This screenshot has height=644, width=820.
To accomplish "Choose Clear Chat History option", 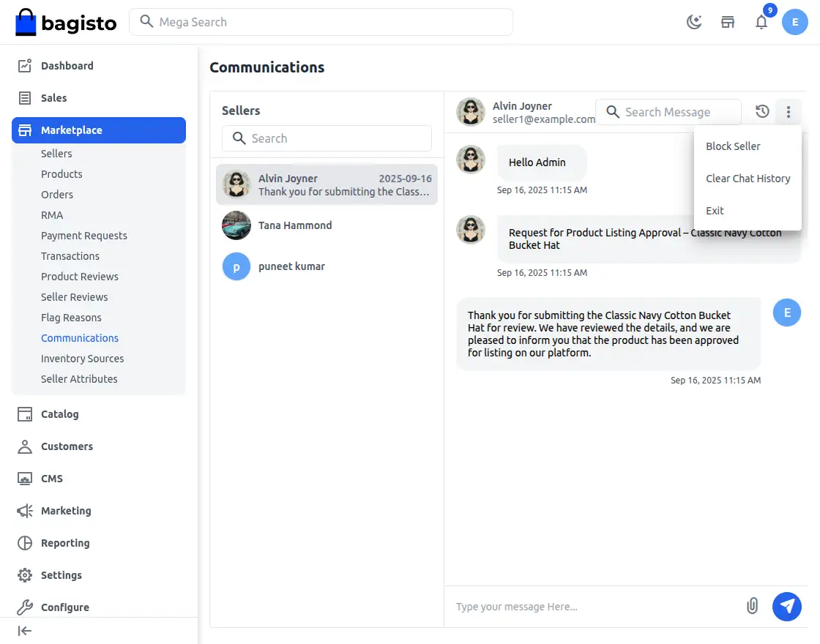I will 748,179.
